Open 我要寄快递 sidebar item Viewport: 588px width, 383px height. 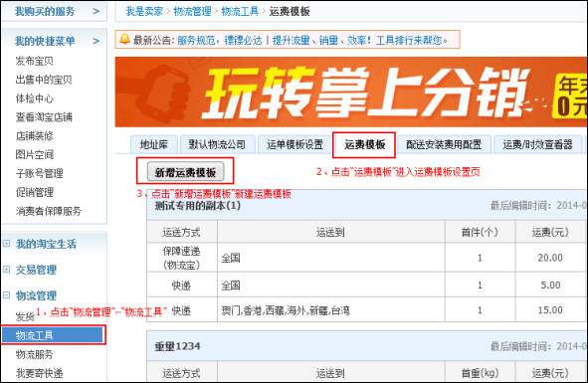pos(39,373)
